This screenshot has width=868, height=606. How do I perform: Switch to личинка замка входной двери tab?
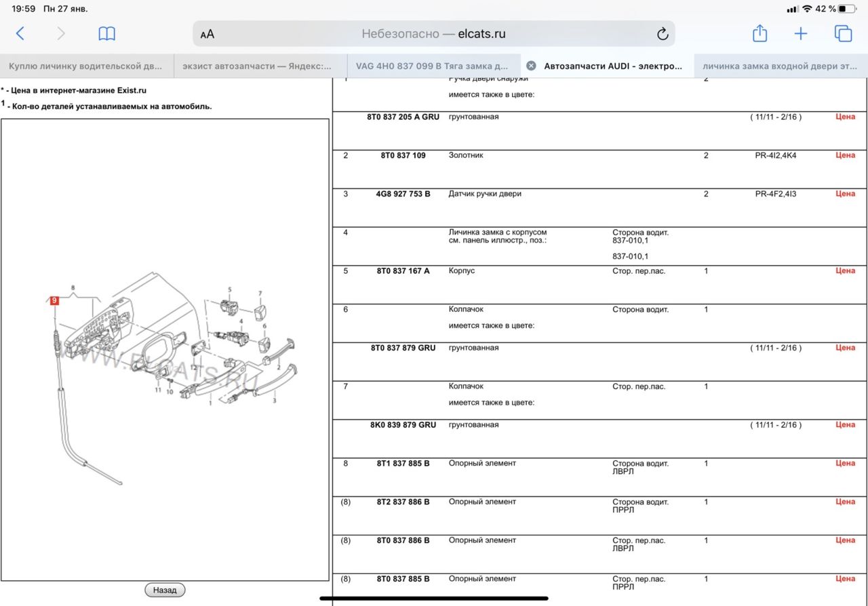point(781,66)
